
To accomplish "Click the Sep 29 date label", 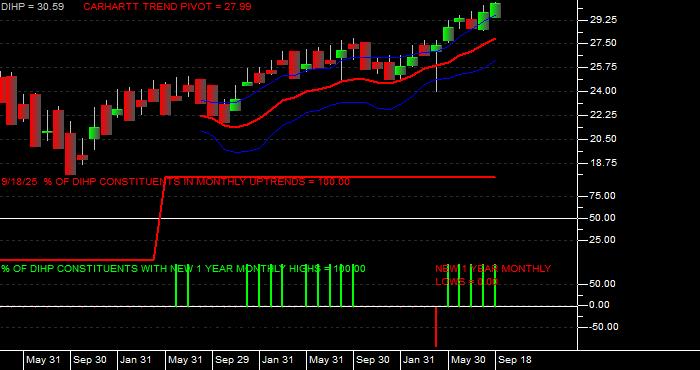I will [x=232, y=360].
